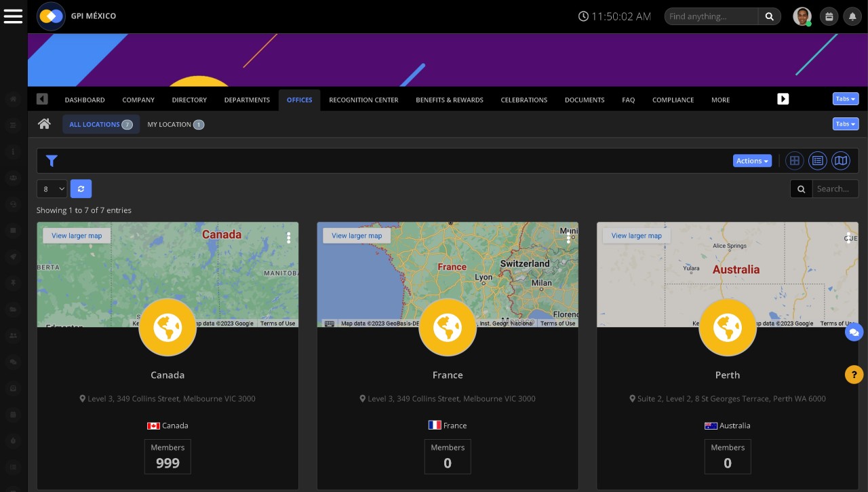Click View larger map on the Perth card
868x492 pixels.
[636, 235]
